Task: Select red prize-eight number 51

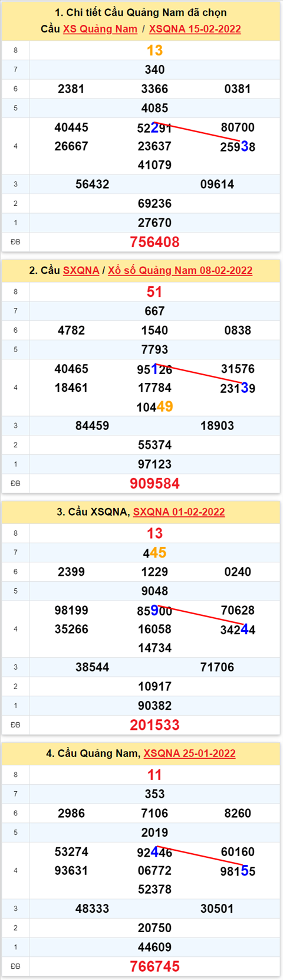Action: pyautogui.click(x=154, y=291)
